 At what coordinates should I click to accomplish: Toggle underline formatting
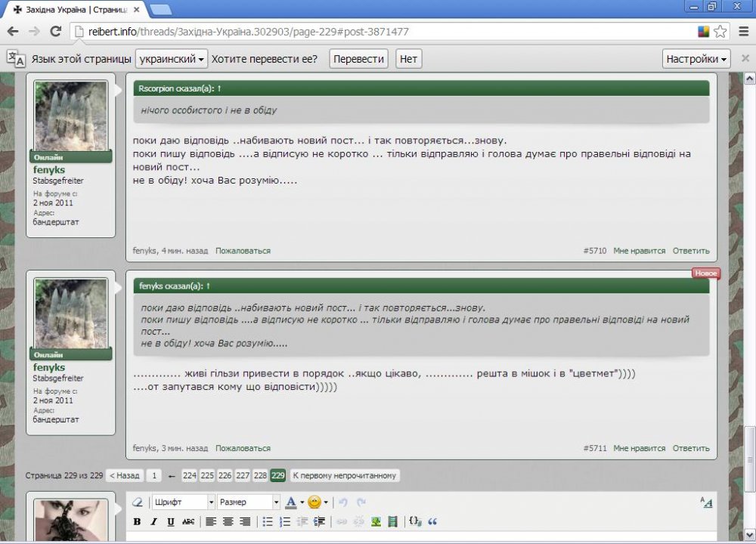coord(171,521)
